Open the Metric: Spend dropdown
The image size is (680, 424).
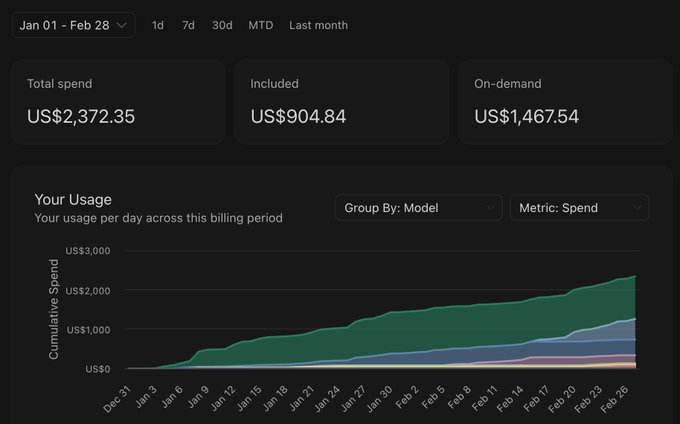point(579,208)
